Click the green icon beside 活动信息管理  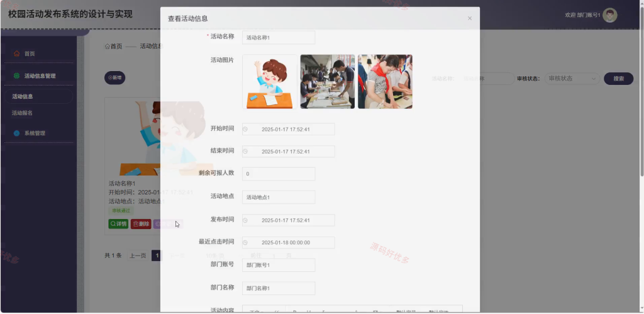16,76
